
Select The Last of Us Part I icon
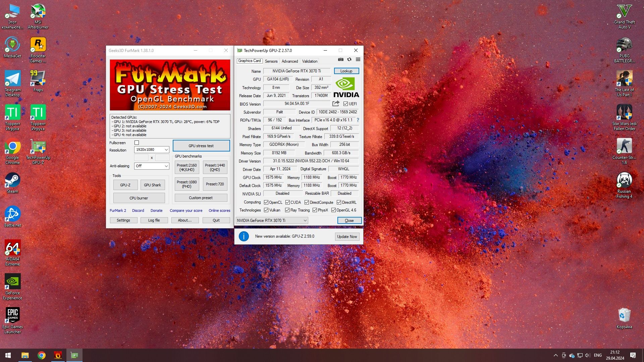624,83
